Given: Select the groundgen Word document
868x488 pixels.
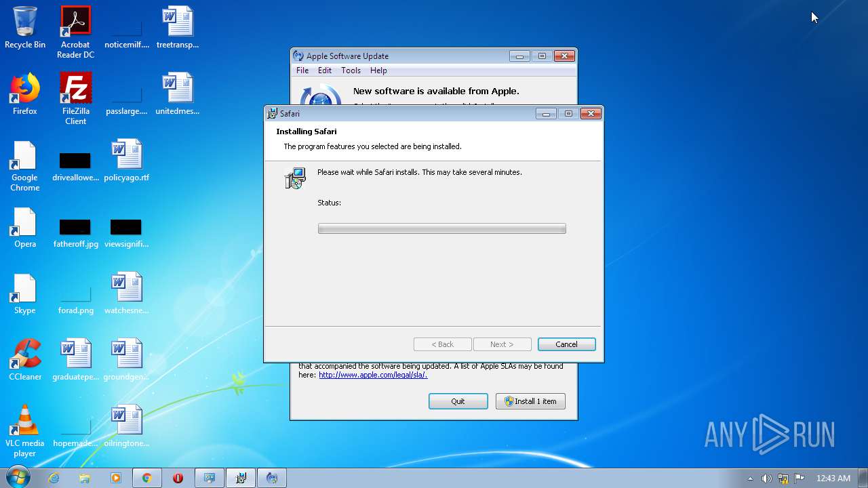Looking at the screenshot, I should [x=126, y=360].
